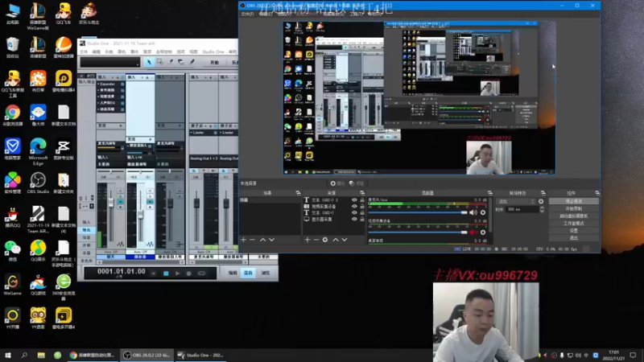Click the start recording button in OBS controls

tap(574, 208)
